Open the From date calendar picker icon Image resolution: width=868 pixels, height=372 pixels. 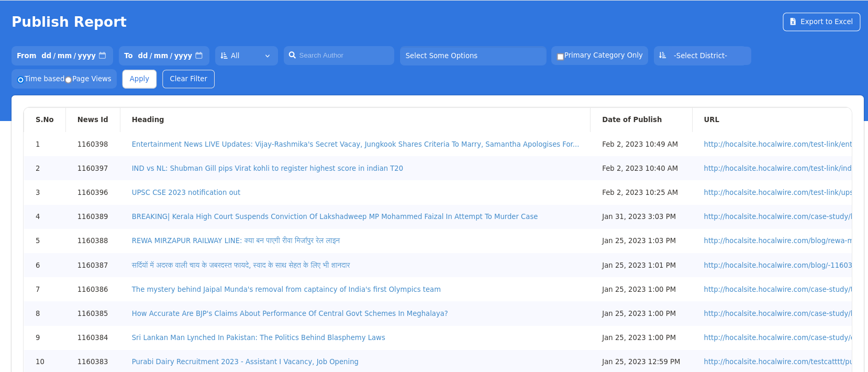[x=103, y=56]
